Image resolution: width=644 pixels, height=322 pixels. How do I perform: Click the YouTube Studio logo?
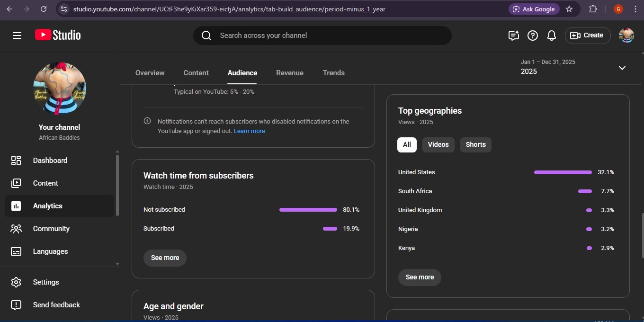coord(58,35)
